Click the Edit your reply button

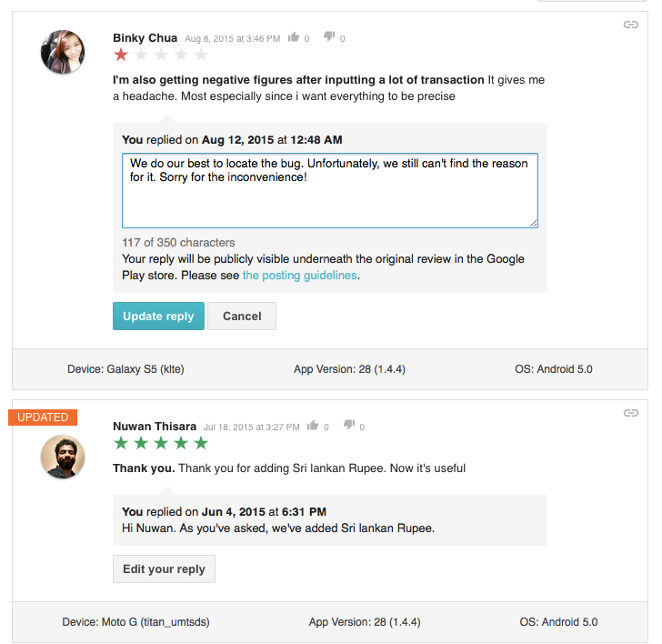click(164, 569)
